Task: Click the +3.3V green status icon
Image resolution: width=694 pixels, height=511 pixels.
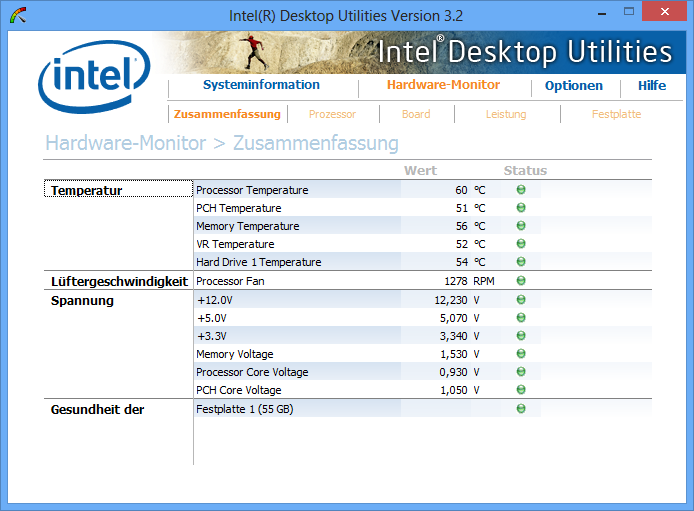Action: 521,336
